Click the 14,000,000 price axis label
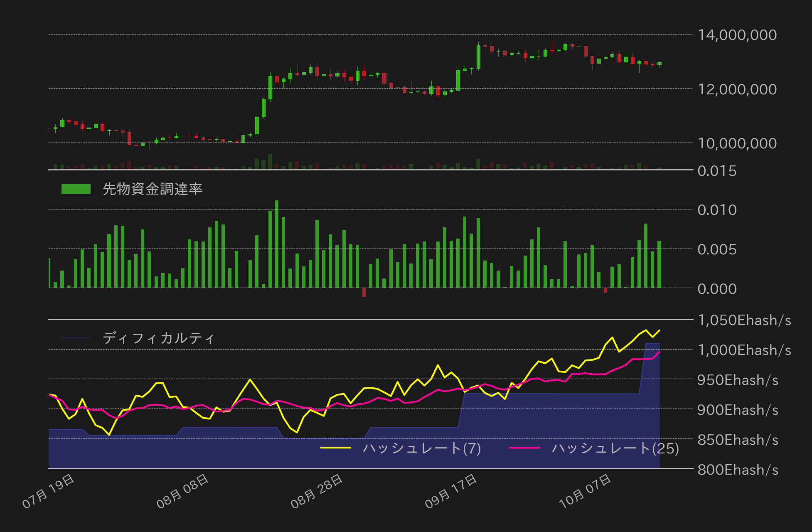Image resolution: width=812 pixels, height=532 pixels. tap(737, 35)
